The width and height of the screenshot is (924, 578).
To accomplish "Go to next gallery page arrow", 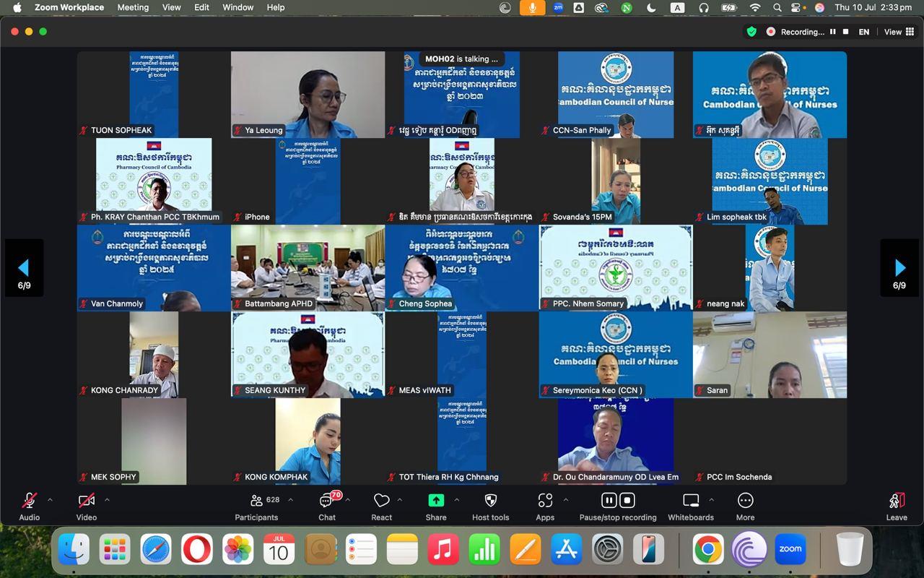I will [x=899, y=268].
